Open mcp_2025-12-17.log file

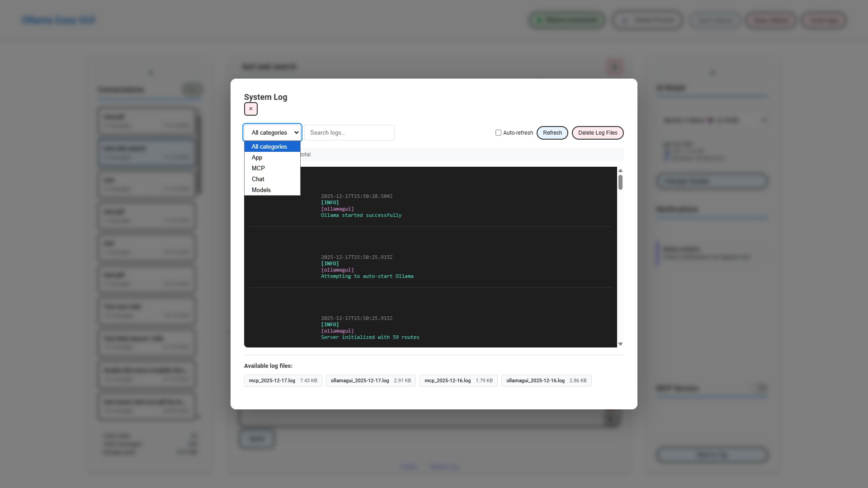pyautogui.click(x=283, y=381)
